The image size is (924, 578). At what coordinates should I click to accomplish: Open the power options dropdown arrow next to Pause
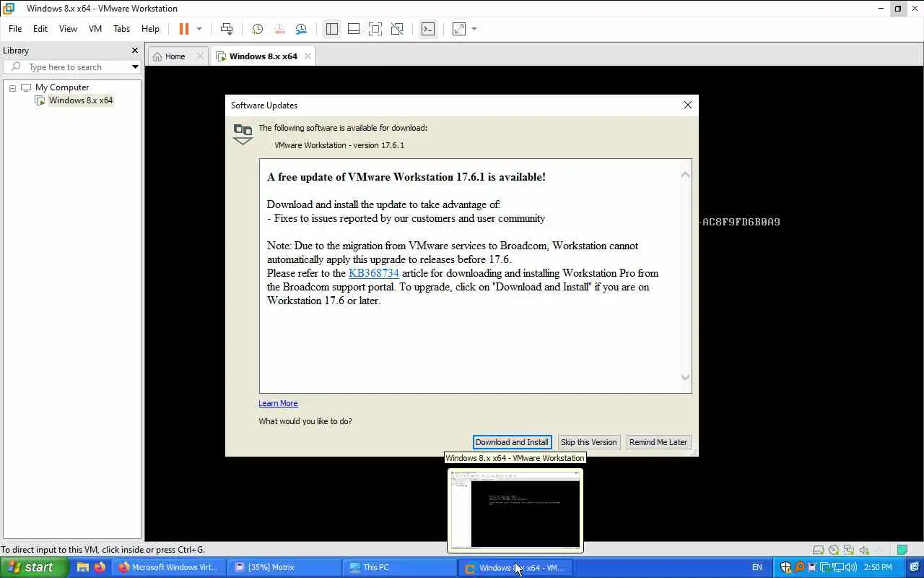pos(199,29)
